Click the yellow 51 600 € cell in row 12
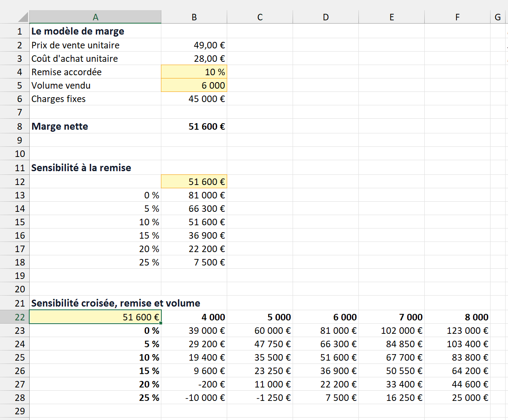This screenshot has height=420, width=508. coord(194,182)
